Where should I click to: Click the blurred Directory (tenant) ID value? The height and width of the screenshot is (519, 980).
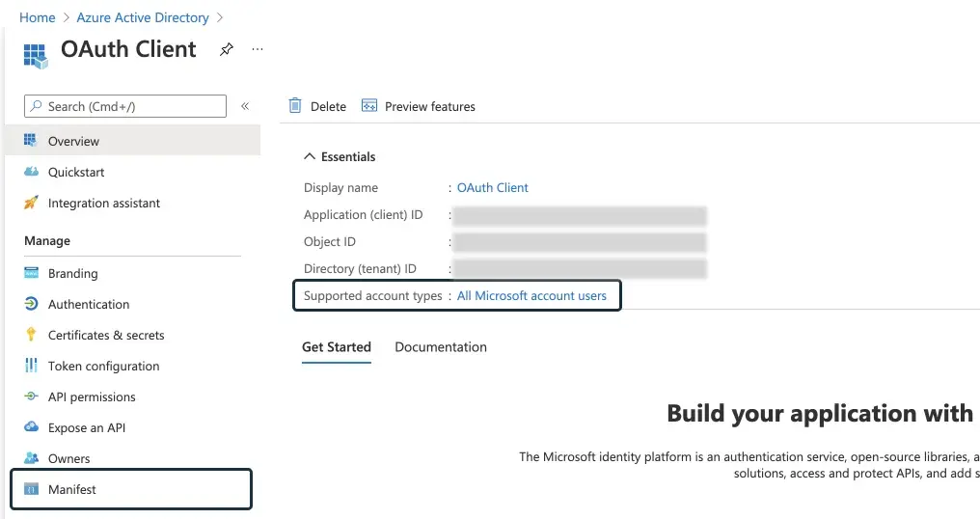pyautogui.click(x=580, y=269)
